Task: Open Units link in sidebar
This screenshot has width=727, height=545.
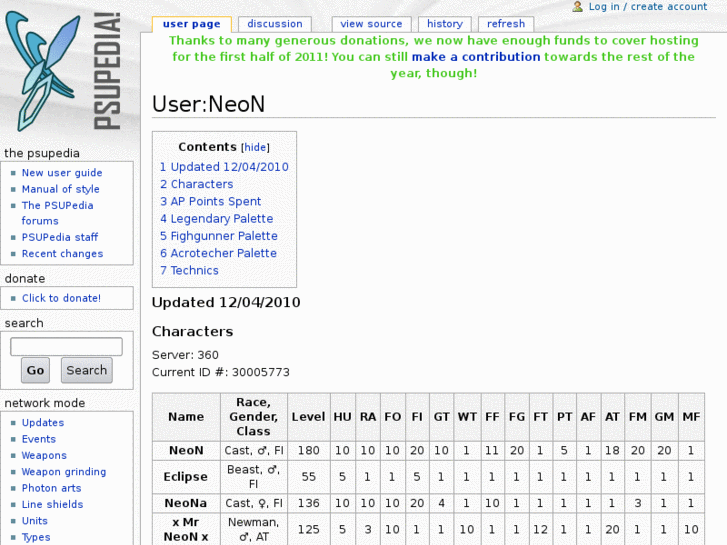Action: tap(35, 520)
